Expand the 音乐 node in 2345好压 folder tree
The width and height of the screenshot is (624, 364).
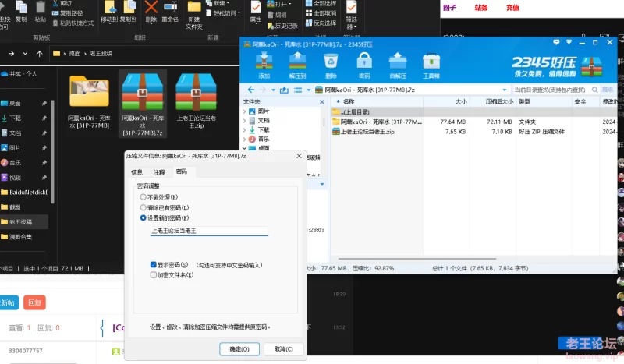244,140
